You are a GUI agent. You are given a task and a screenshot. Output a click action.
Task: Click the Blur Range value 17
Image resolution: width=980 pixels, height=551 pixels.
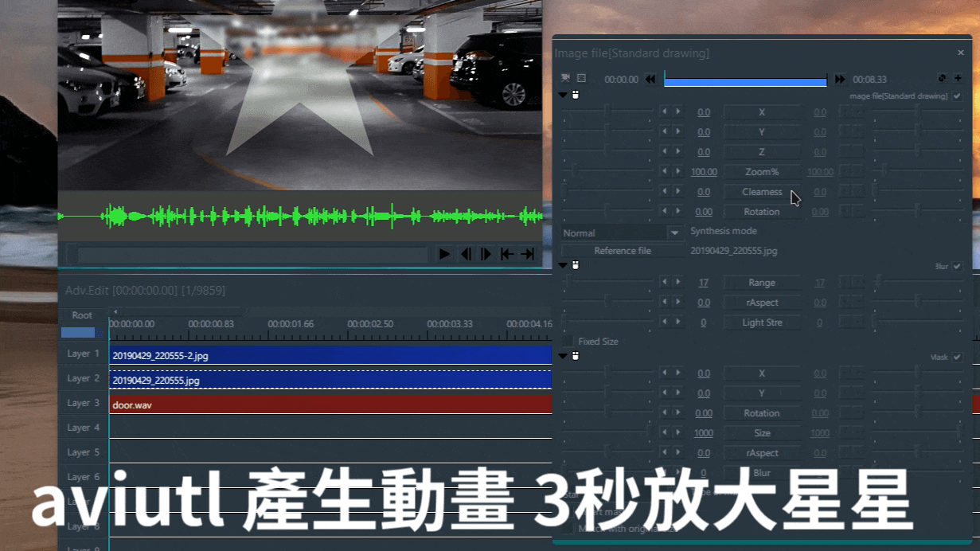pyautogui.click(x=704, y=283)
